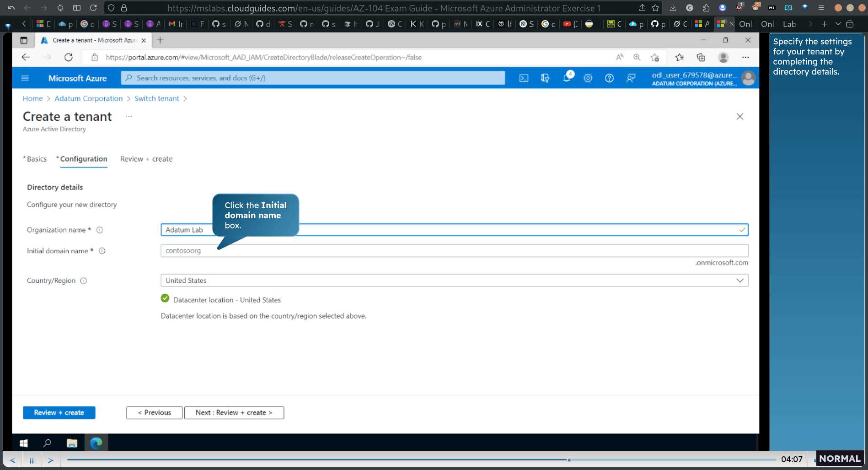The height and width of the screenshot is (470, 868).
Task: Click the outer browser reload icon
Action: point(93,8)
